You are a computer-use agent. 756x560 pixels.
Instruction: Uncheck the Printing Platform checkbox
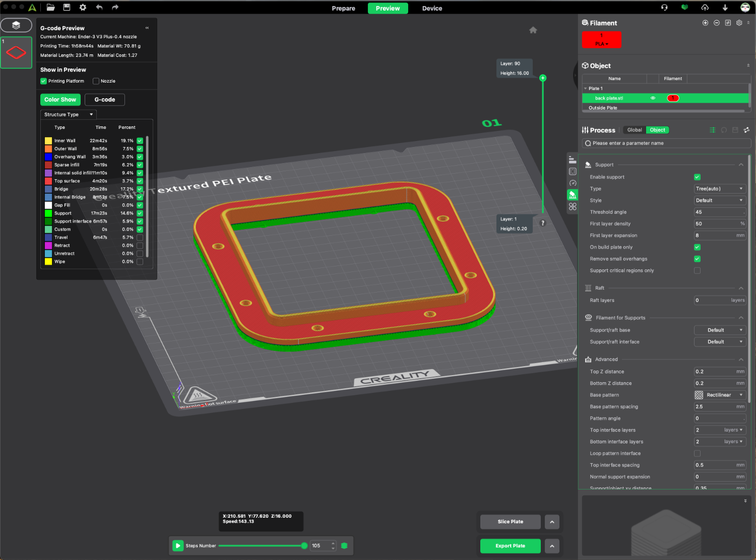[x=43, y=81]
